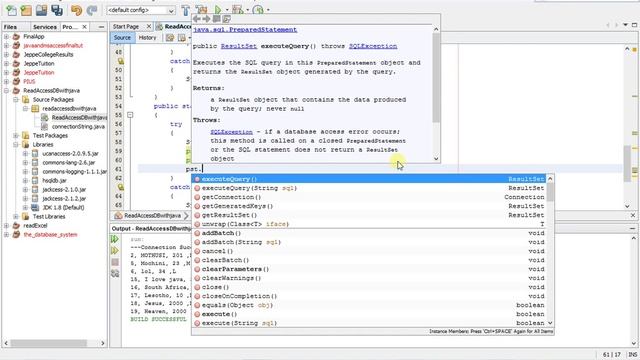Select ucanaccess-2.0.9.5.jar library
Viewport: 640px width, 360px height.
(71, 153)
